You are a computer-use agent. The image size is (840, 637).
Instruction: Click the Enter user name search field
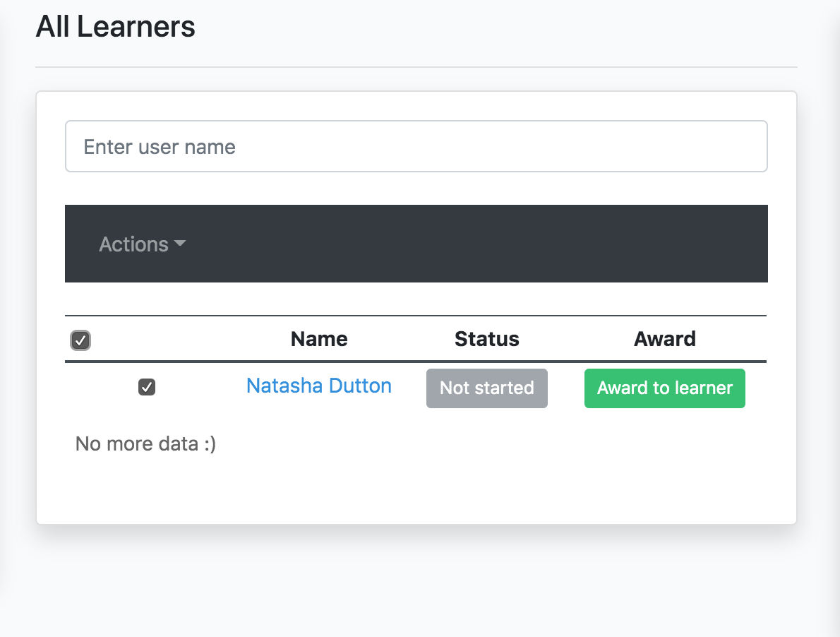click(416, 146)
